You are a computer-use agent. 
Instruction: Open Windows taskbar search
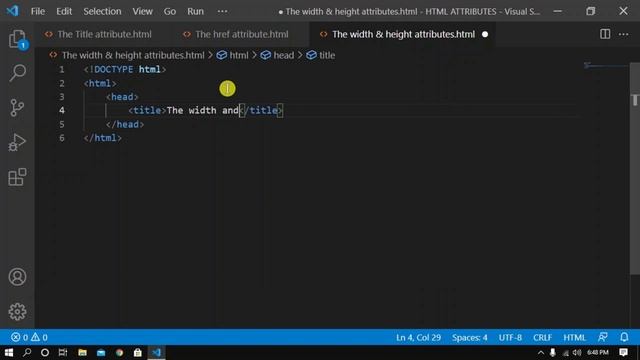point(27,352)
